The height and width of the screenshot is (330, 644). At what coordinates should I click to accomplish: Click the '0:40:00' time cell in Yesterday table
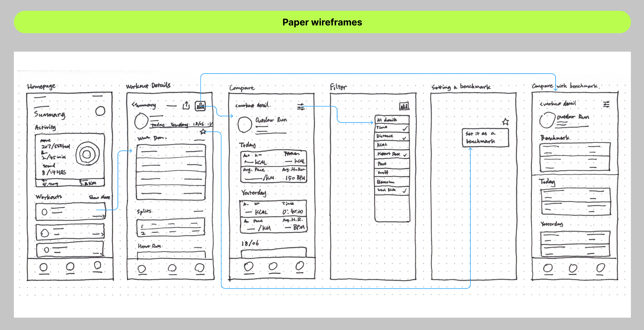293,212
